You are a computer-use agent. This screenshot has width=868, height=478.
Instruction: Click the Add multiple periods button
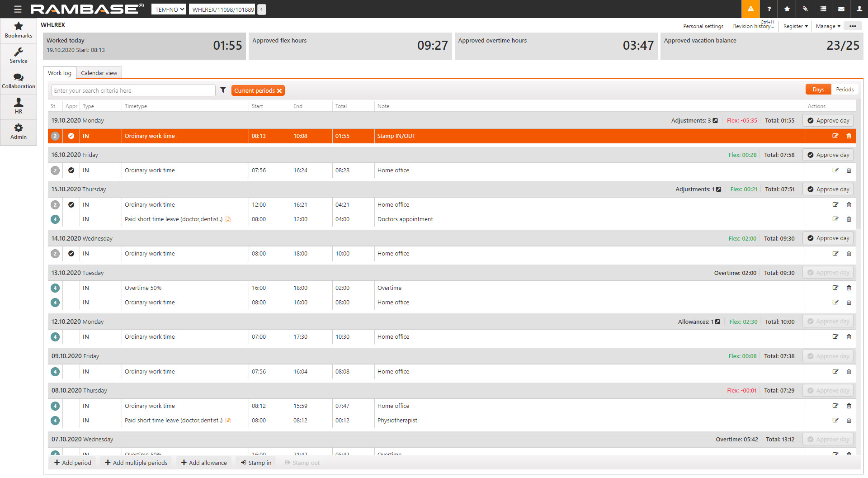coord(136,463)
